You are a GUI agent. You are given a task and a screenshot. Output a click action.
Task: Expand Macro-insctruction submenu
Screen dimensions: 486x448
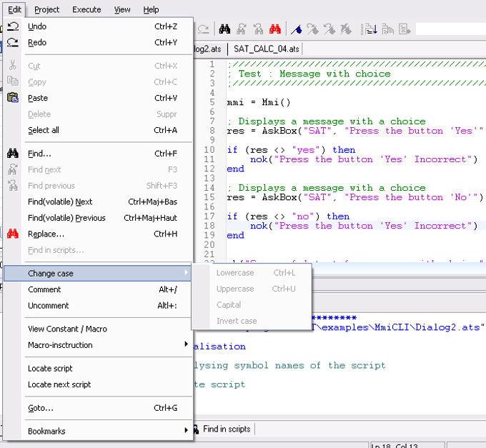98,345
